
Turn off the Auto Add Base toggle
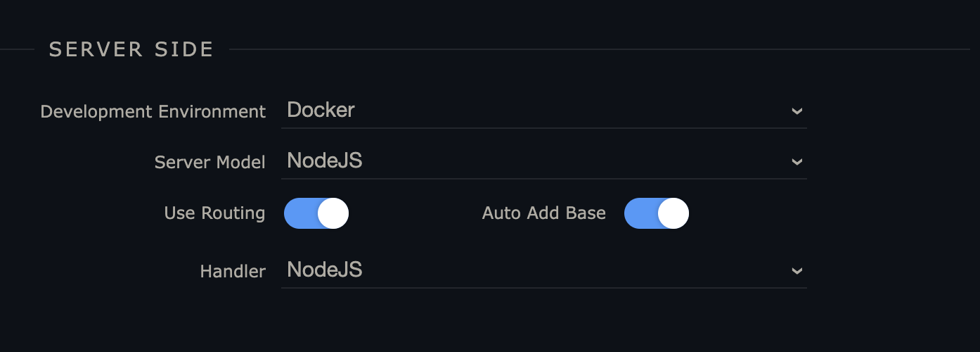(x=657, y=213)
